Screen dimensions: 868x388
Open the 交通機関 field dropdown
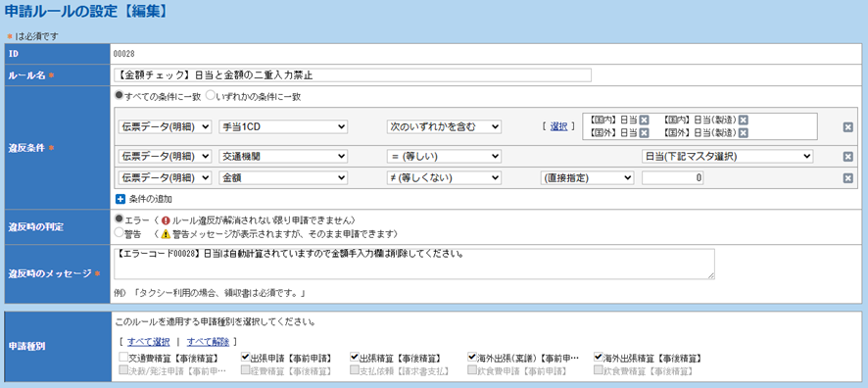point(283,157)
